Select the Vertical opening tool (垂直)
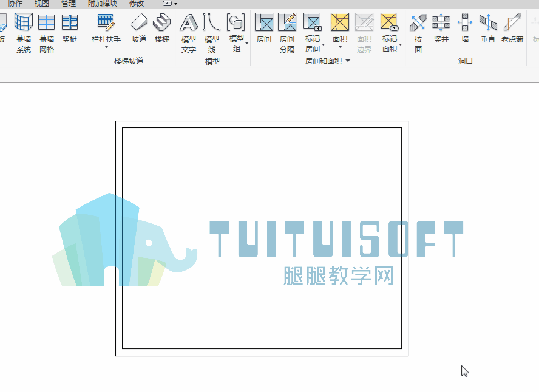The image size is (539, 392). (488, 28)
